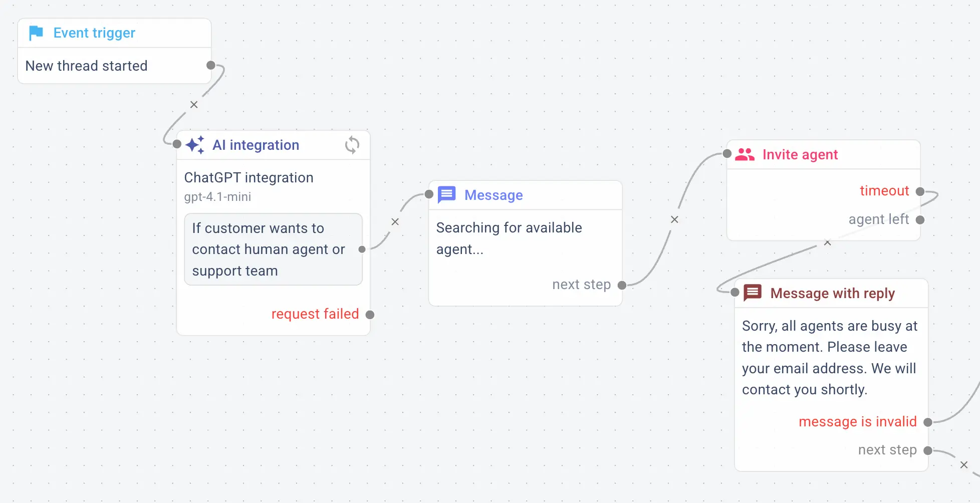Click the next step port on Message node

[x=621, y=285]
